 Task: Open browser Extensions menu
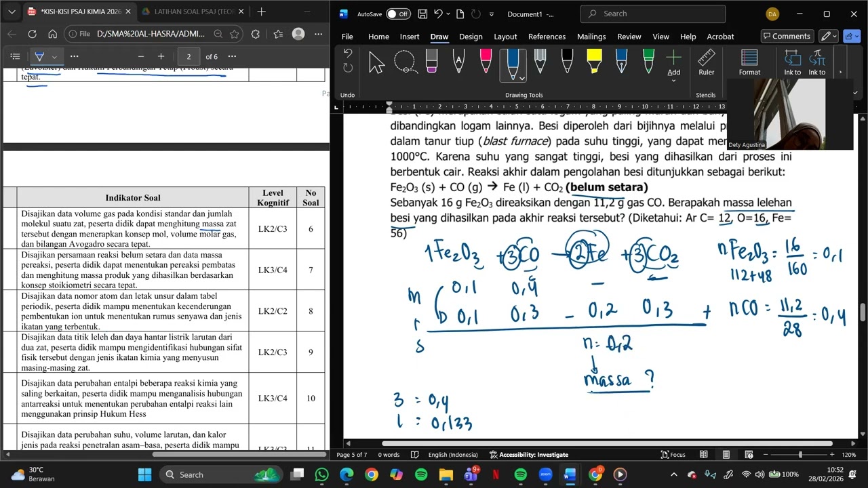pyautogui.click(x=255, y=34)
